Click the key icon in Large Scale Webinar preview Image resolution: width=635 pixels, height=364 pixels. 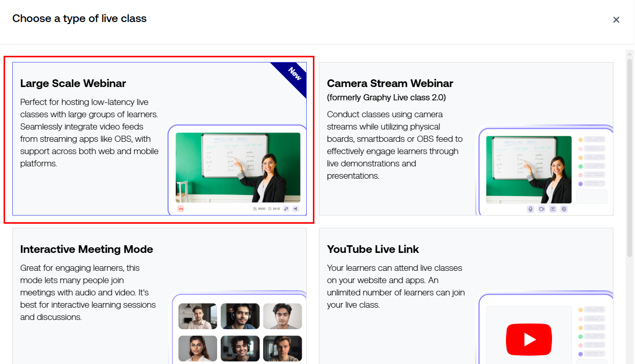click(286, 209)
